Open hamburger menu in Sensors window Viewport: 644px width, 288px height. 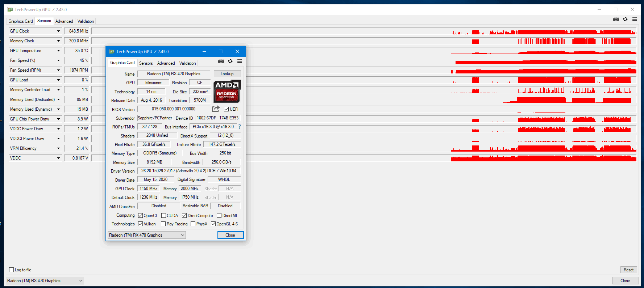pos(635,19)
